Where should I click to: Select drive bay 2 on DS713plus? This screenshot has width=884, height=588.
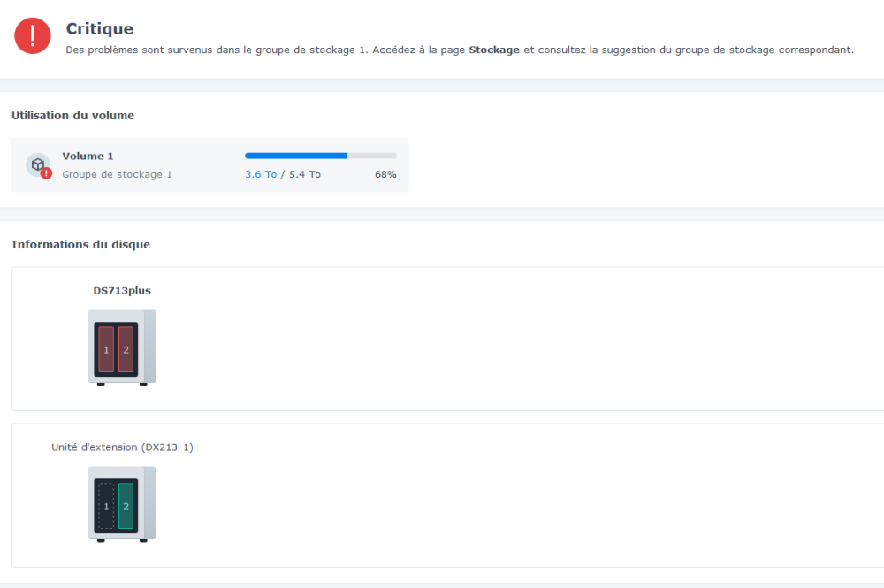tap(126, 349)
